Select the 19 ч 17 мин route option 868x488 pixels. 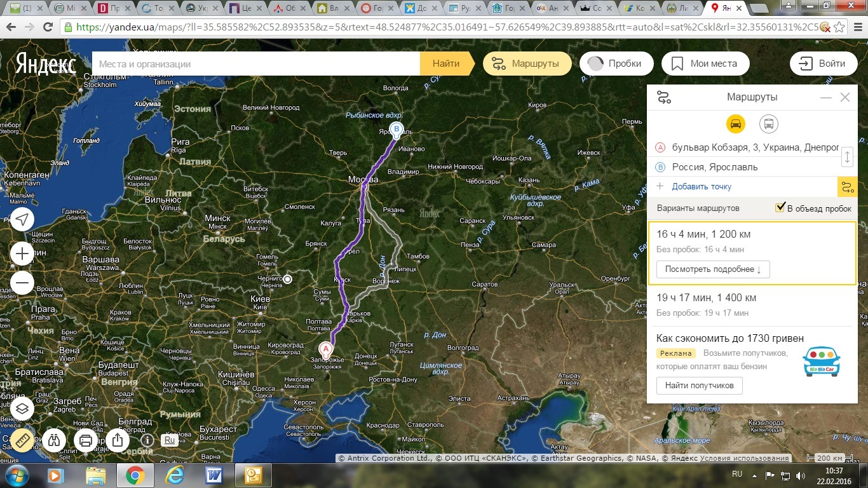(752, 305)
